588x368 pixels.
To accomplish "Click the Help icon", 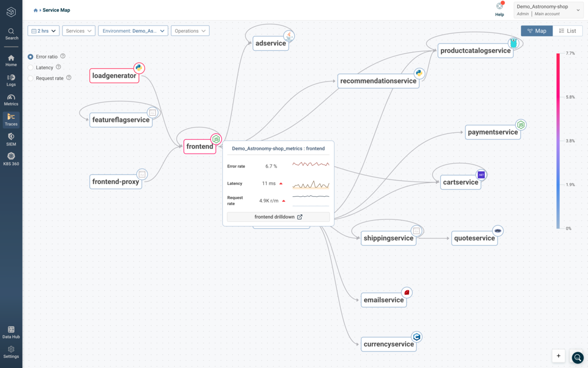I will coord(499,8).
